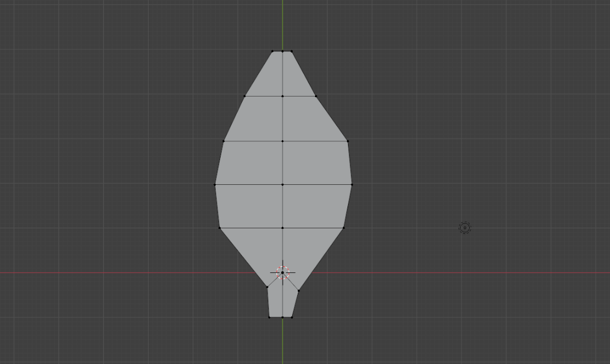This screenshot has height=364, width=610.
Task: Select the bottom-center vertex of the stem
Action: coord(283,317)
